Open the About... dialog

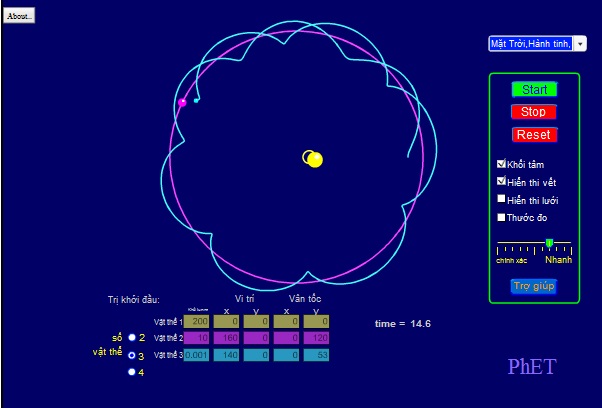tap(19, 16)
